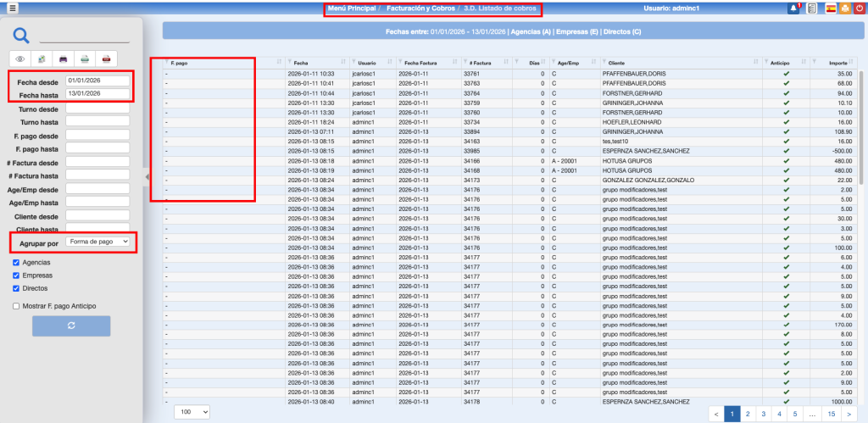Click the notification bell icon
This screenshot has height=423, width=868.
(x=793, y=8)
